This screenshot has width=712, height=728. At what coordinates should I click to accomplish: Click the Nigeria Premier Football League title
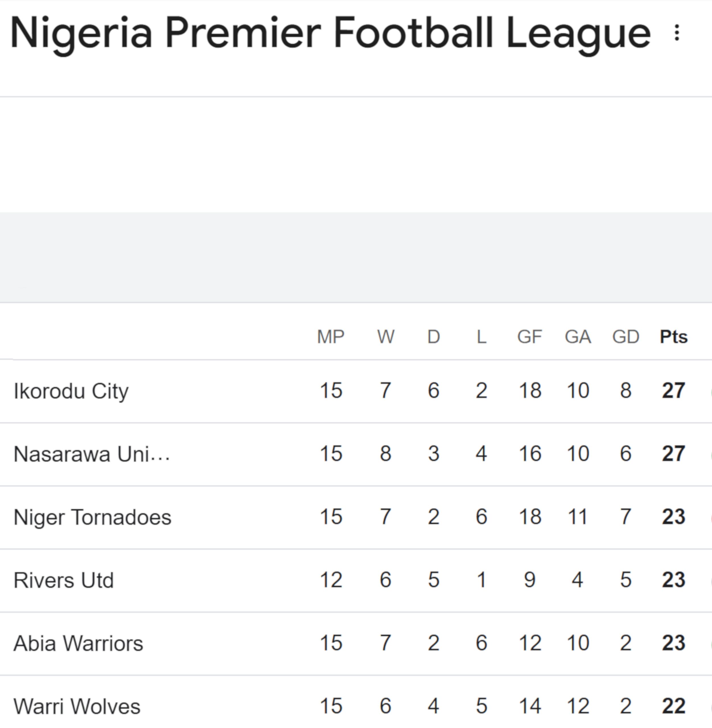point(331,34)
